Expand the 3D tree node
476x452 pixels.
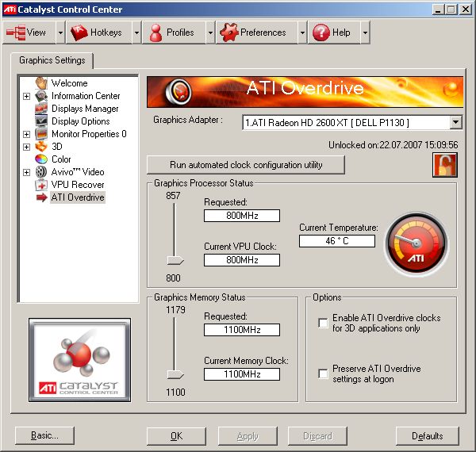(27, 147)
